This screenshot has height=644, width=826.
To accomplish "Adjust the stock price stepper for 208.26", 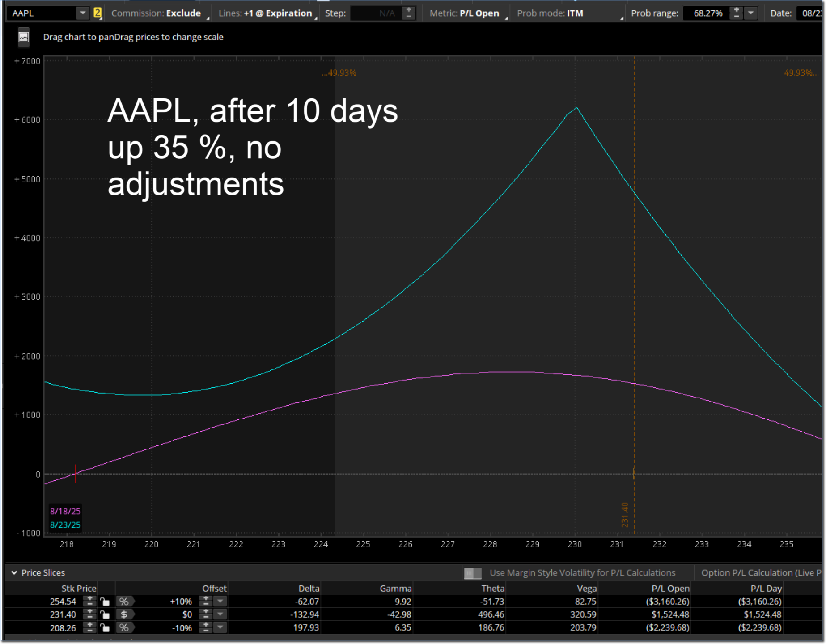I will (90, 628).
